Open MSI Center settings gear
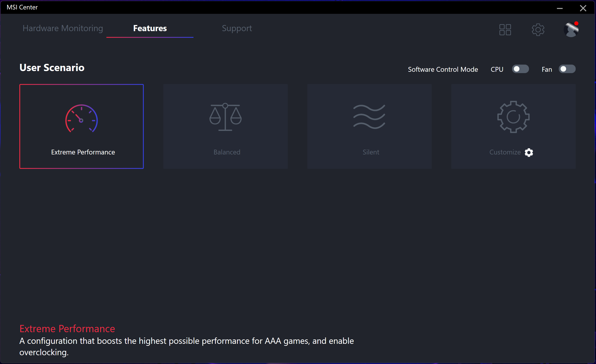The image size is (596, 364). [538, 29]
